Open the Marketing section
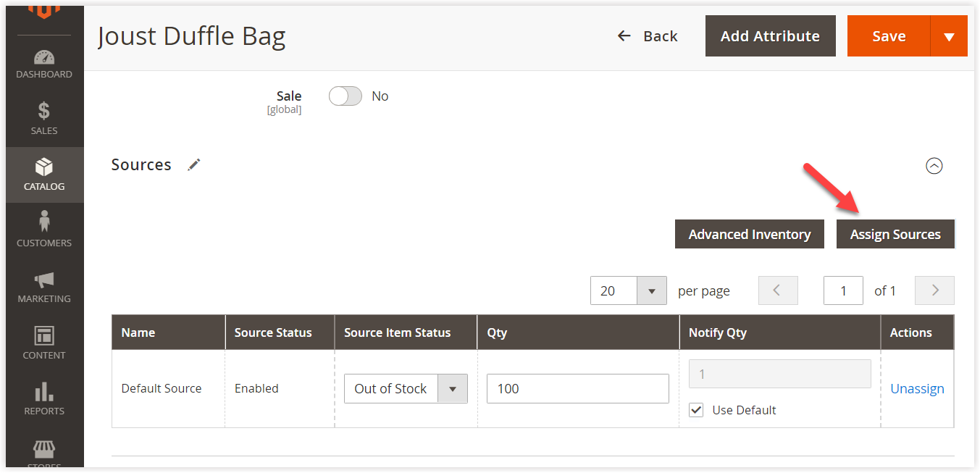 click(44, 285)
